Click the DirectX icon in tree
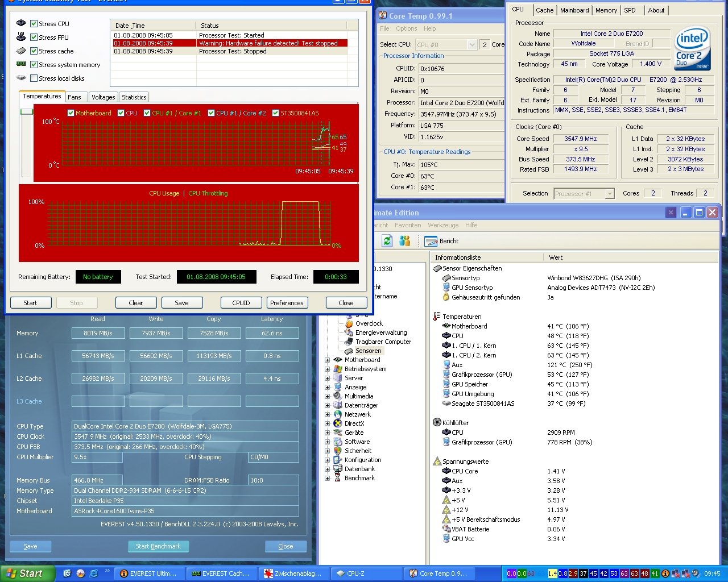The height and width of the screenshot is (582, 728). [337, 423]
